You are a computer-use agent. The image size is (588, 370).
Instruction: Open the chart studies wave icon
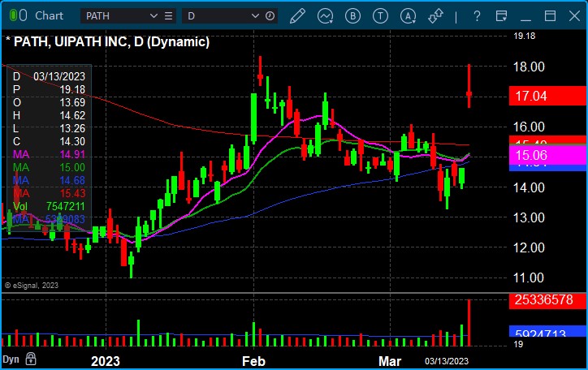click(x=325, y=16)
